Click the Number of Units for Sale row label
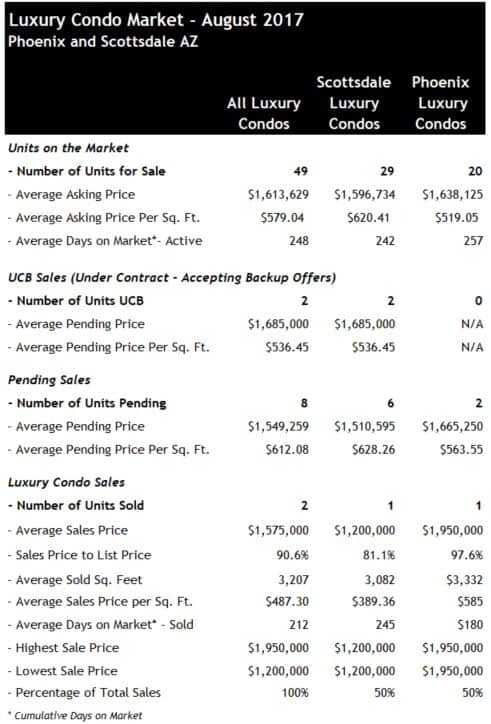 pos(87,171)
